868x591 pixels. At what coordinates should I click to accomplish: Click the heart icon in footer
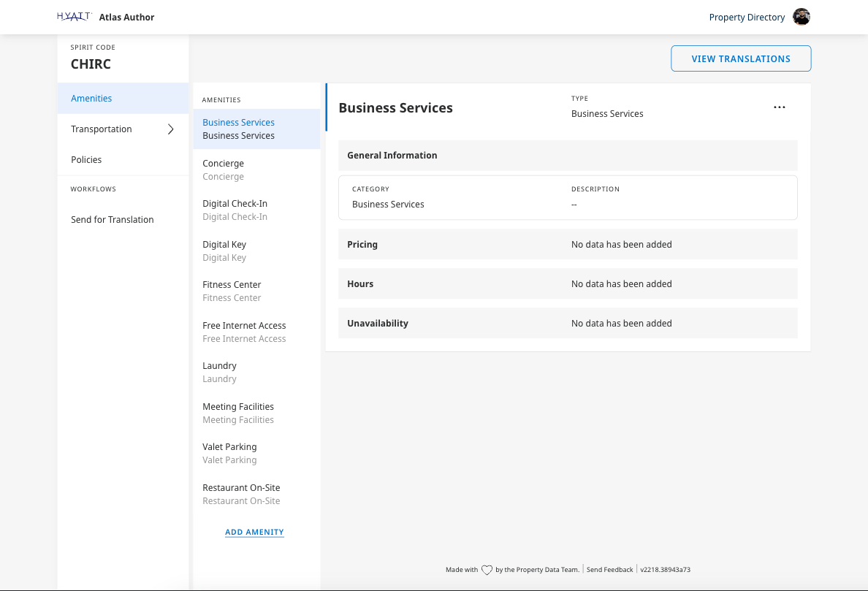coord(487,570)
